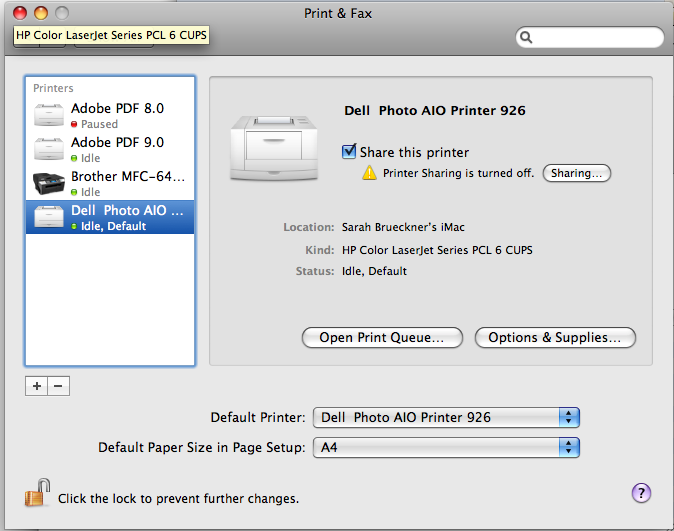Open the Default Printer dropdown
The height and width of the screenshot is (531, 674).
[x=446, y=417]
